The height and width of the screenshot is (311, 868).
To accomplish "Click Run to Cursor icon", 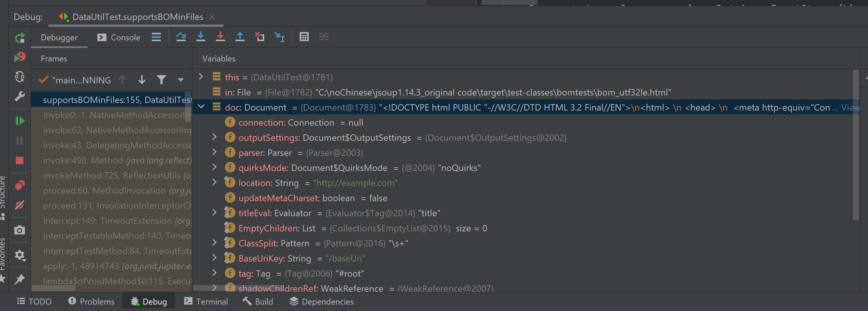I will [280, 37].
